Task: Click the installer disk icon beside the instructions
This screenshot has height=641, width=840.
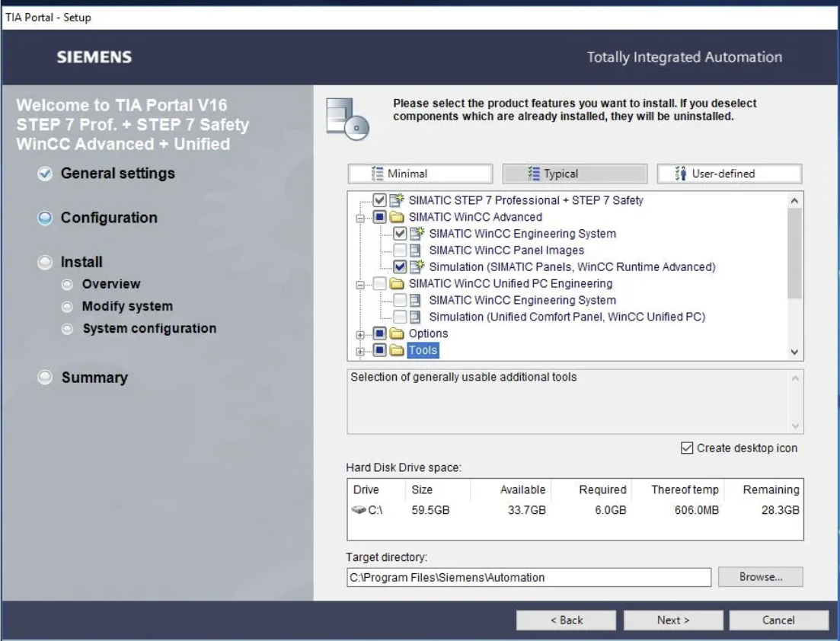Action: pos(346,118)
